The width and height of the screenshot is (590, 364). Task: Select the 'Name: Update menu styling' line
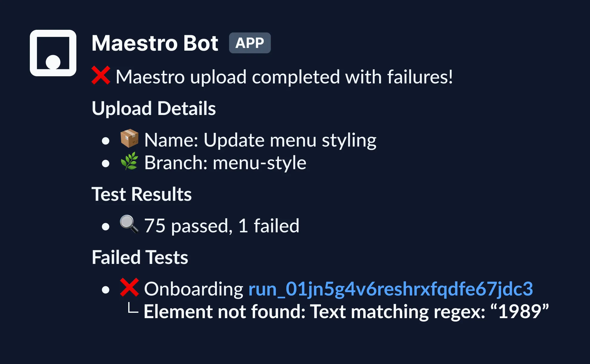260,140
